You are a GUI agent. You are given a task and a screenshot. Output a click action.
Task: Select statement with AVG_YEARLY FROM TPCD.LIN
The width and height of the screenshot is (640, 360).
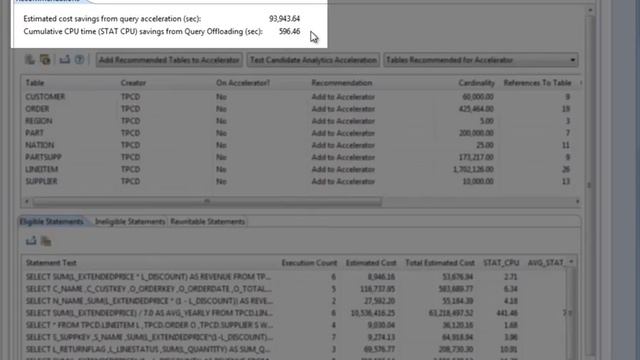point(294,313)
